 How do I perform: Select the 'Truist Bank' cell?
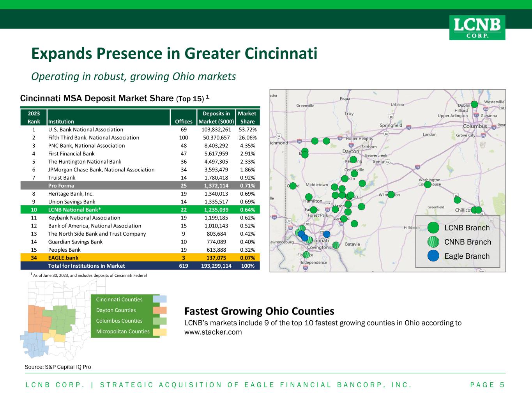pos(62,178)
